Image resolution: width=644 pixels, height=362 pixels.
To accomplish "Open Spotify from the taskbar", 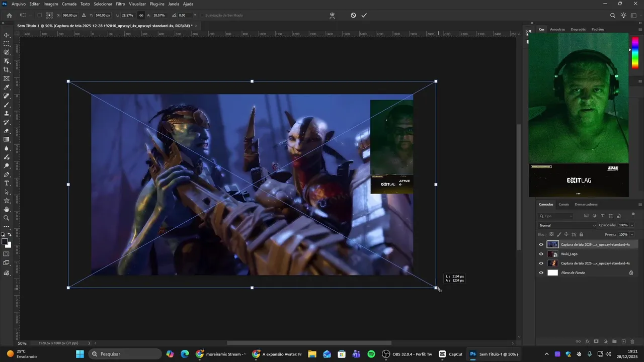I will (371, 354).
